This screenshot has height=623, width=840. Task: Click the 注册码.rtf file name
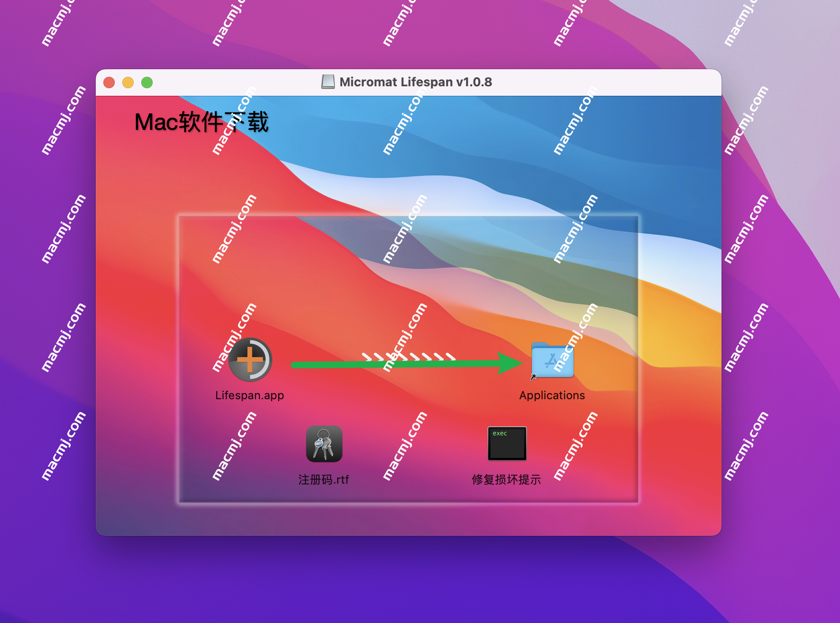tap(324, 480)
